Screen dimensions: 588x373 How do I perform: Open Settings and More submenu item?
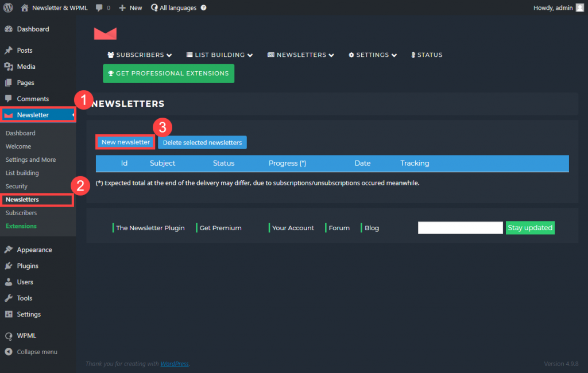pyautogui.click(x=31, y=160)
